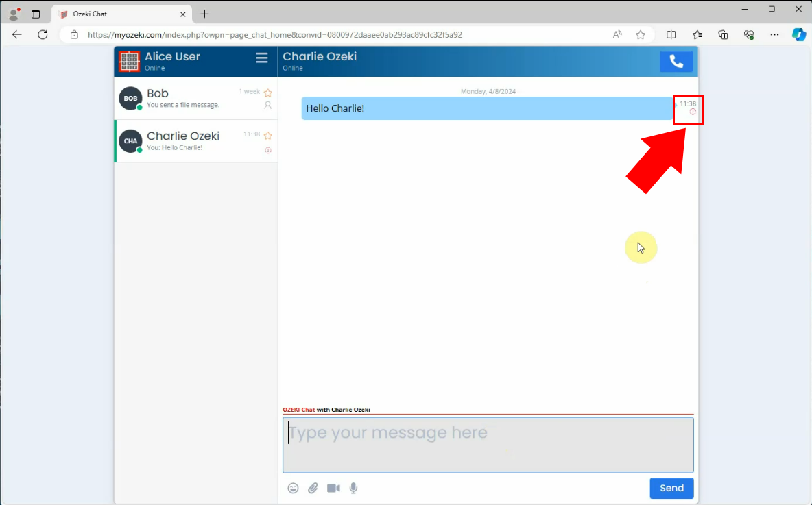The width and height of the screenshot is (812, 505).
Task: Toggle favorite star for Bob
Action: (x=268, y=93)
